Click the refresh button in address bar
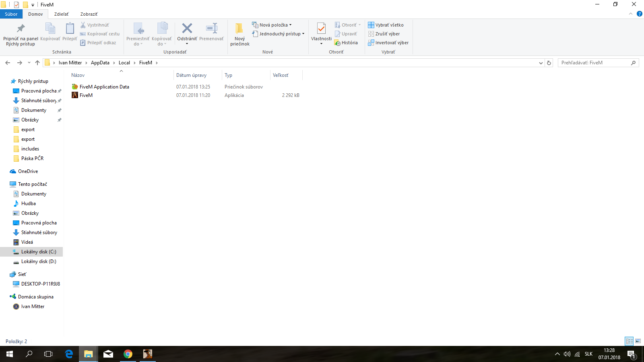Screen dimensions: 644x362 pos(549,63)
